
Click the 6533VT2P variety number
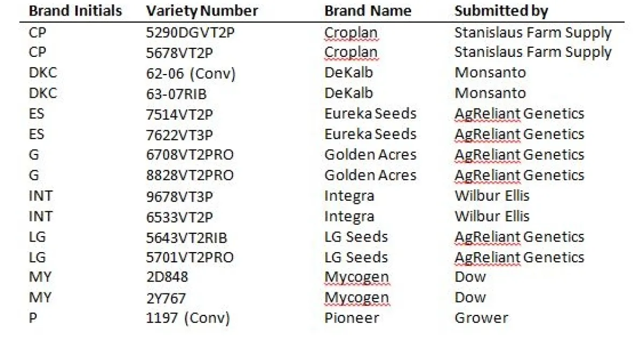point(179,216)
